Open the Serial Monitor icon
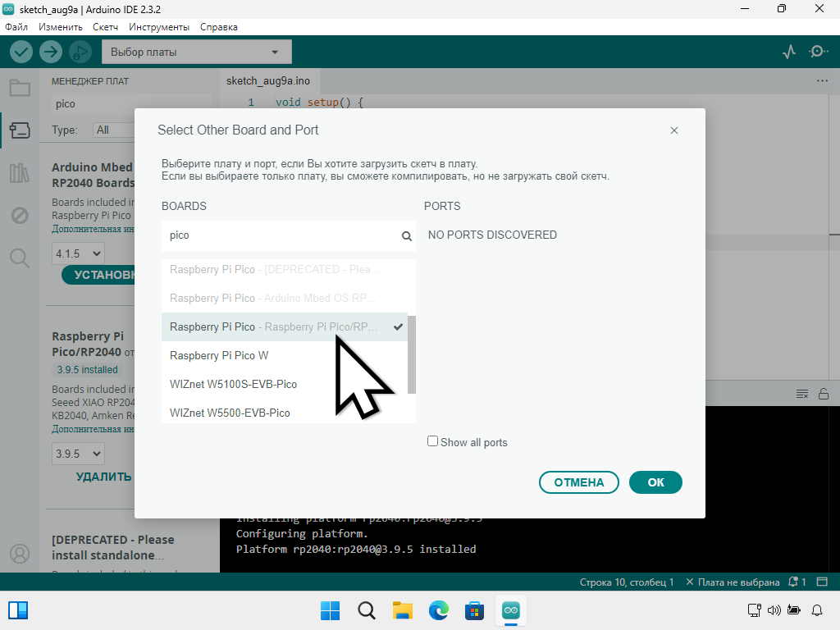Viewport: 840px width, 630px height. (818, 52)
